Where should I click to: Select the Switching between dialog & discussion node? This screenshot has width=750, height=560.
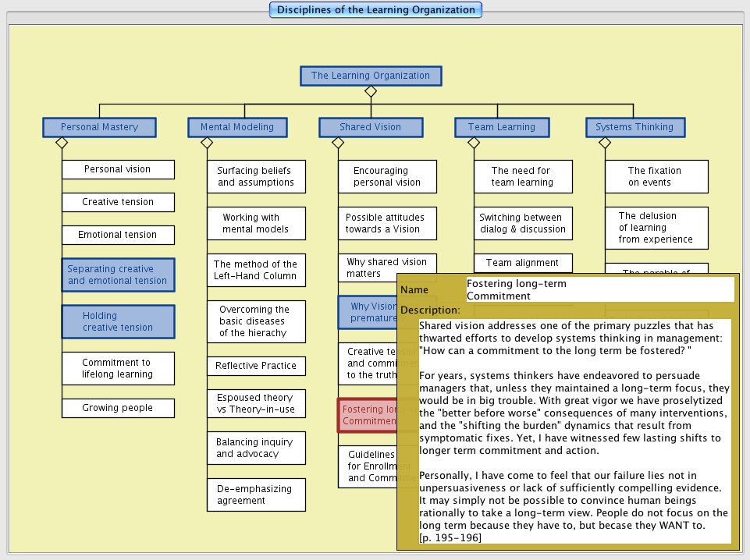pos(523,223)
